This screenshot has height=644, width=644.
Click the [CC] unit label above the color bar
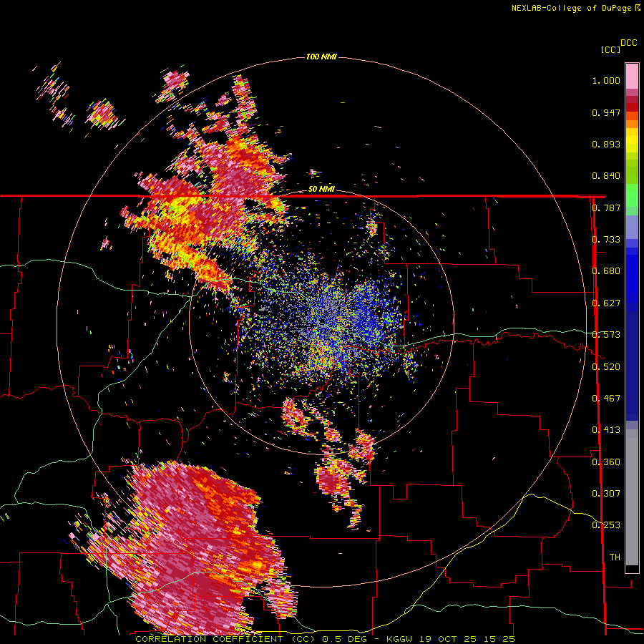coord(610,49)
